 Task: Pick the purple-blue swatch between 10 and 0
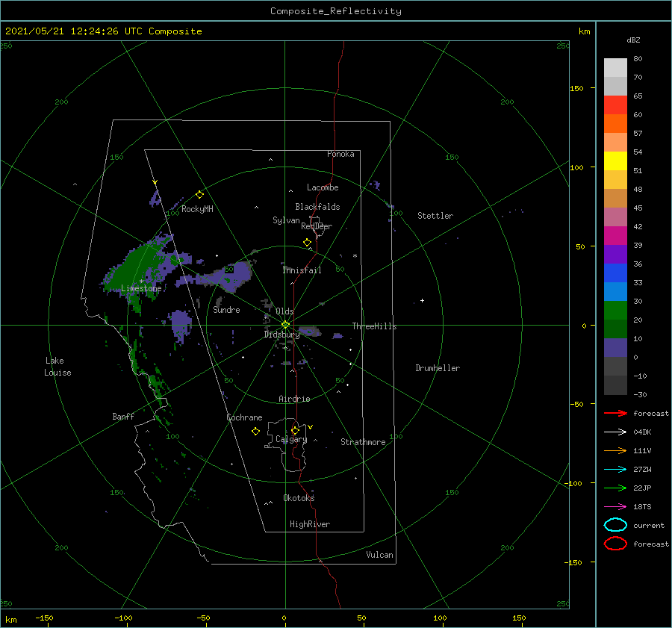(615, 348)
